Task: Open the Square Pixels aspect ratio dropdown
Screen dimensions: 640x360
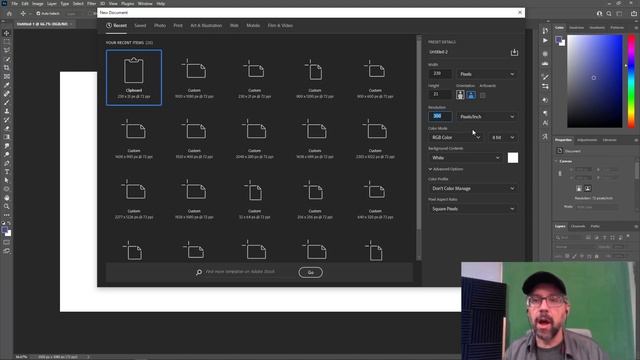Action: 473,209
